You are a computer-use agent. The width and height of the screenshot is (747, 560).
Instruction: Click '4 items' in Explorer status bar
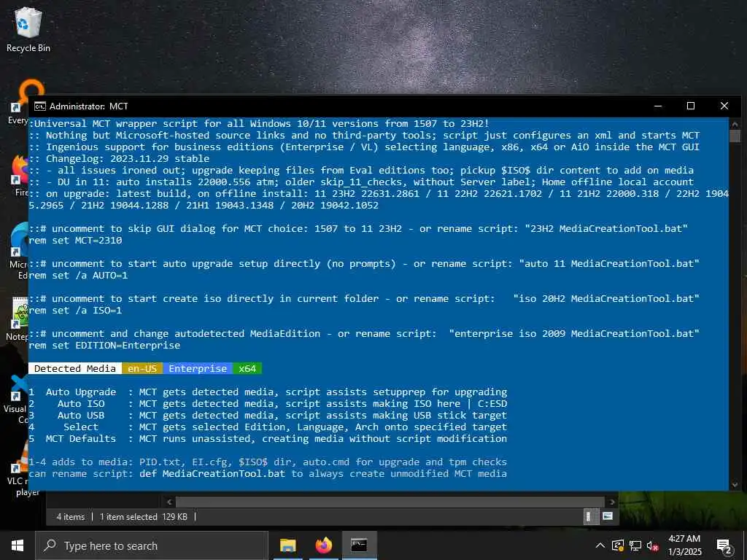(71, 517)
